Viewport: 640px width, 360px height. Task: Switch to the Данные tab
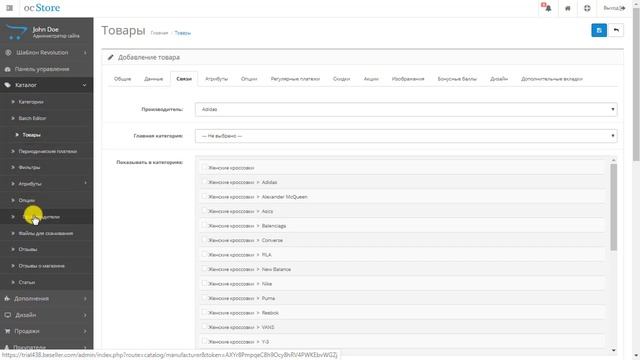coord(153,79)
